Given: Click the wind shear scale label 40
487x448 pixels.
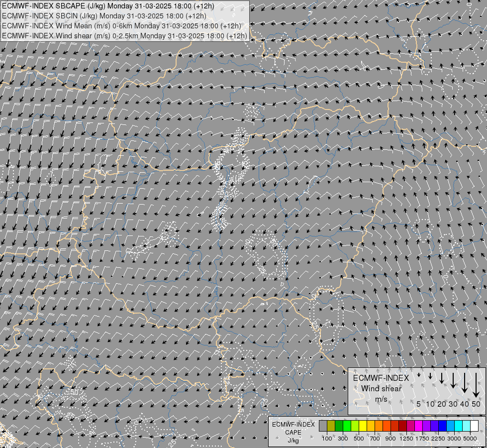Looking at the screenshot, I should [x=465, y=404].
